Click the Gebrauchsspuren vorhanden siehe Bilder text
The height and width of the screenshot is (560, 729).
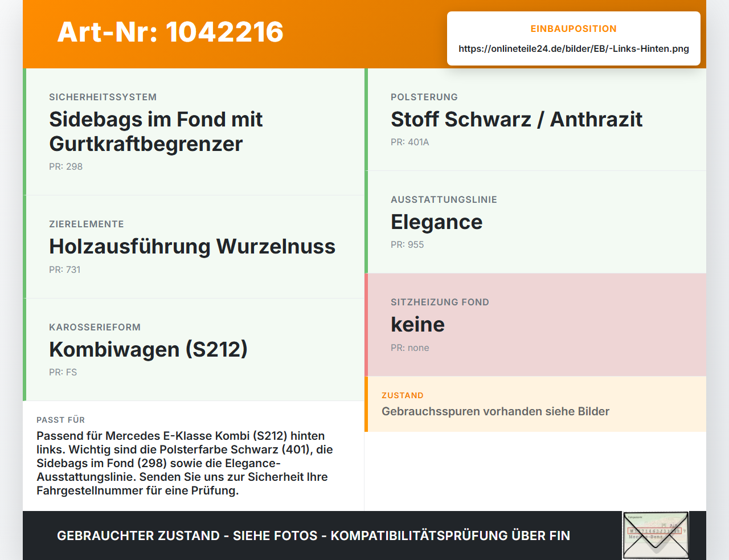click(x=495, y=411)
